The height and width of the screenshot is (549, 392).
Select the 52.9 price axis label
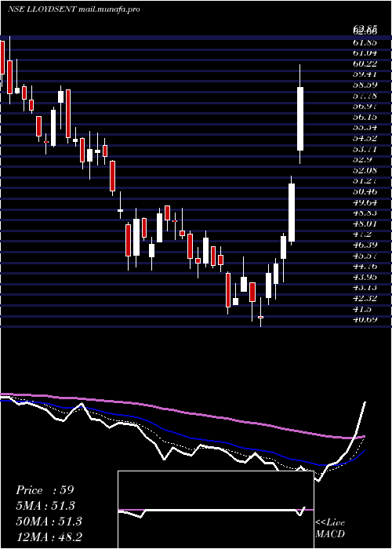coord(363,160)
